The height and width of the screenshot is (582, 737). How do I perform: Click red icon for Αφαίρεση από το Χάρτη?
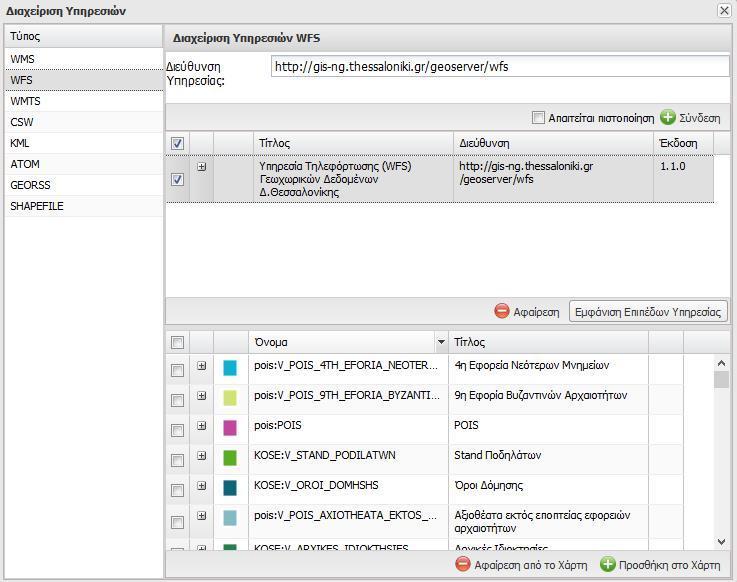pos(463,564)
